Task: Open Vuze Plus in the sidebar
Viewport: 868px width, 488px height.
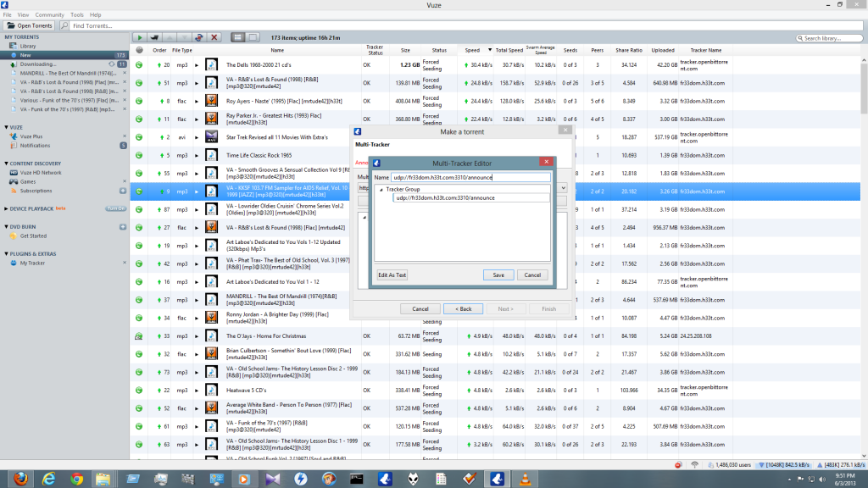Action: [31, 136]
